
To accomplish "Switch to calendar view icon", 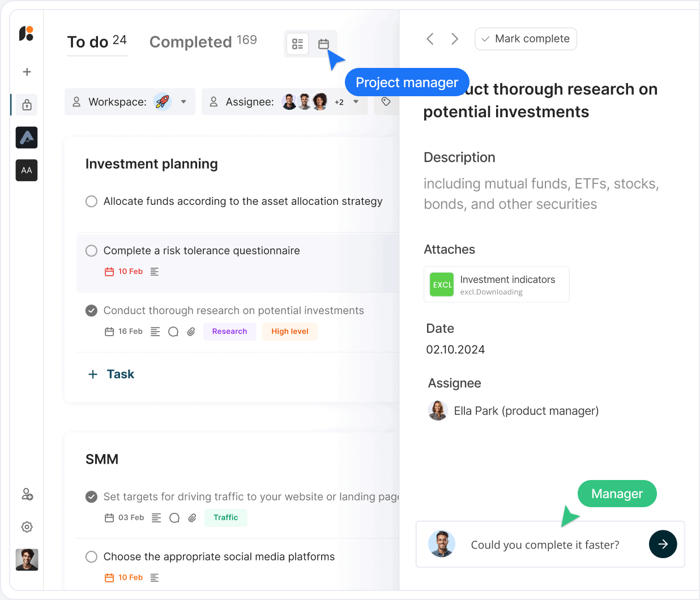I will coord(323,44).
